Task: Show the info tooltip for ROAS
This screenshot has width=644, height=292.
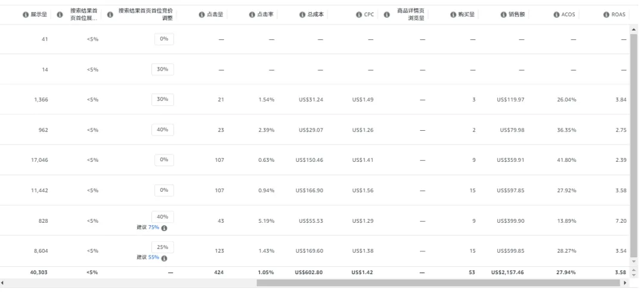Action: coord(606,14)
